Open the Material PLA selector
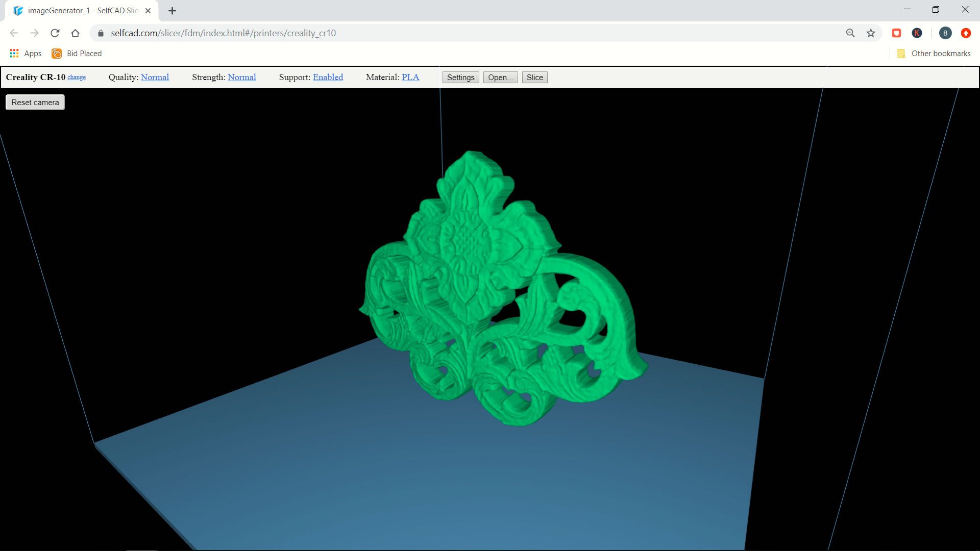 point(410,77)
